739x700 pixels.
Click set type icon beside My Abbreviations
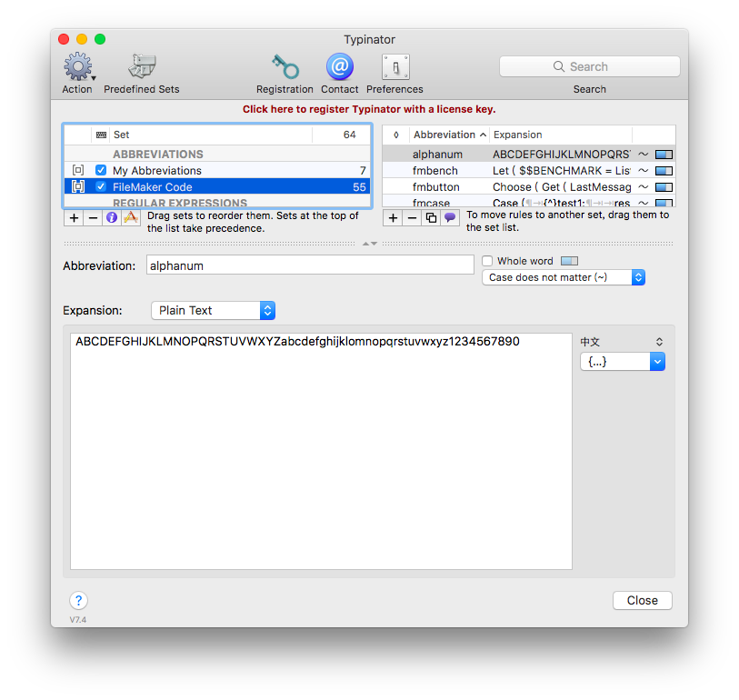78,170
